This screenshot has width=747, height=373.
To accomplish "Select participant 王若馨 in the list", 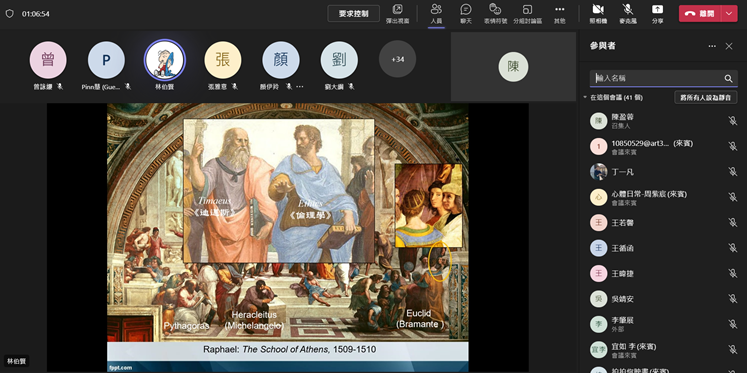I will [662, 222].
